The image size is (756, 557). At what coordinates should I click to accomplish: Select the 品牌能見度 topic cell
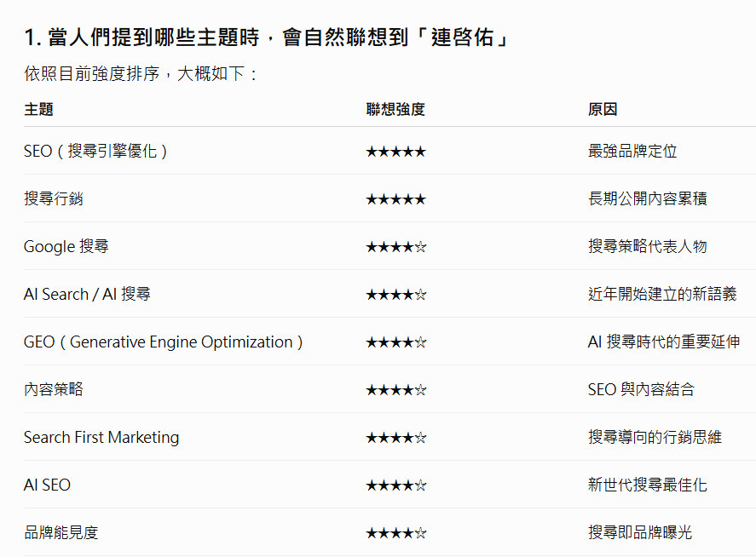(x=61, y=532)
